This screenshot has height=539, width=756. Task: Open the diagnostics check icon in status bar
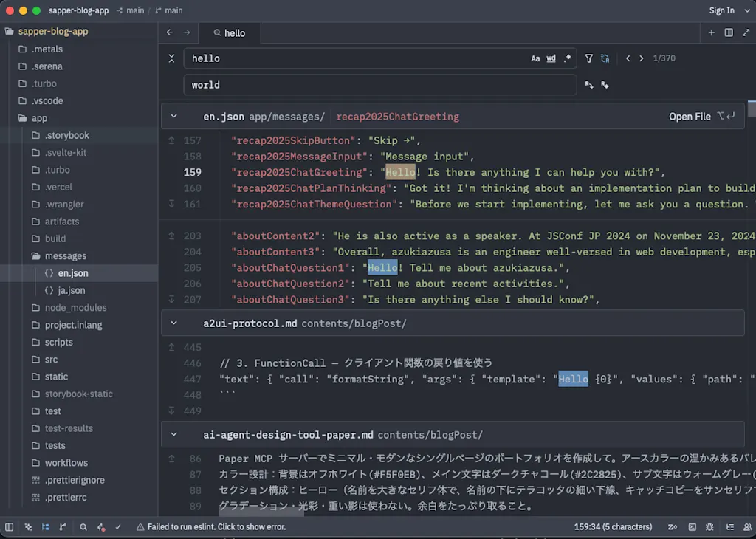pos(118,527)
